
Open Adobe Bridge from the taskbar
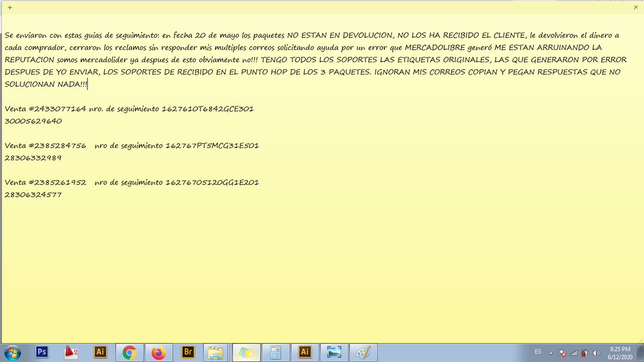tap(187, 352)
